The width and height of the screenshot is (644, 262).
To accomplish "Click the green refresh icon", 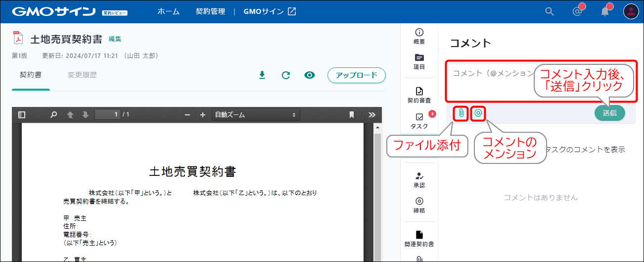I will 285,75.
